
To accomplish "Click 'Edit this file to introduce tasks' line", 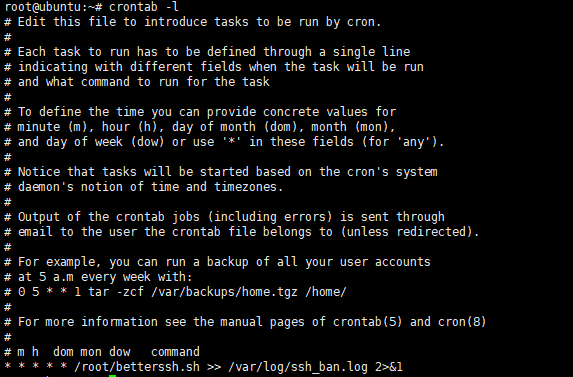I will [193, 22].
